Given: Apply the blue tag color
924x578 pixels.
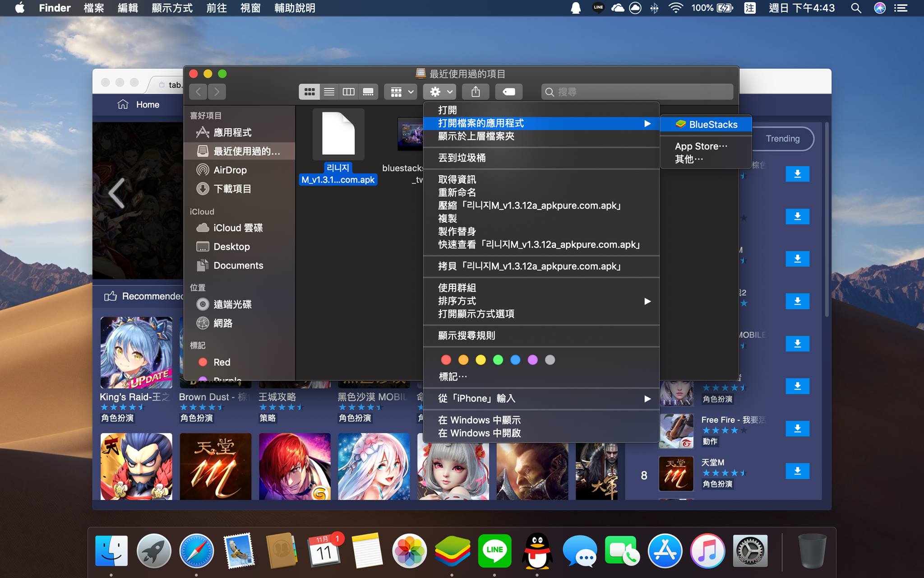Looking at the screenshot, I should coord(515,360).
